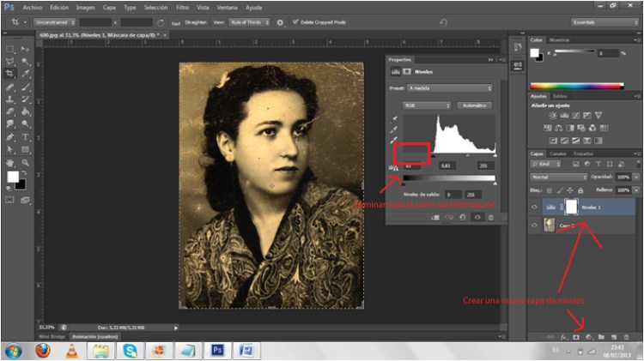Toggle Delete Cropped Pixels checkbox
The image size is (644, 361).
point(295,21)
